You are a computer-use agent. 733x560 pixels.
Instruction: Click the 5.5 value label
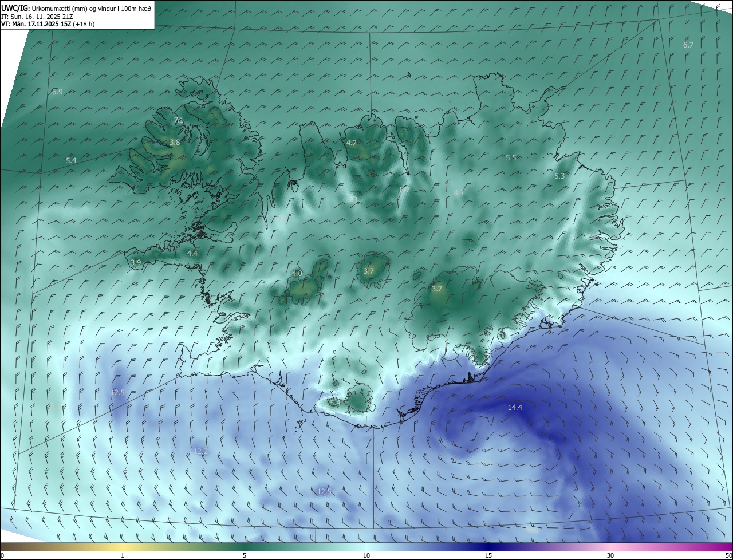[511, 157]
